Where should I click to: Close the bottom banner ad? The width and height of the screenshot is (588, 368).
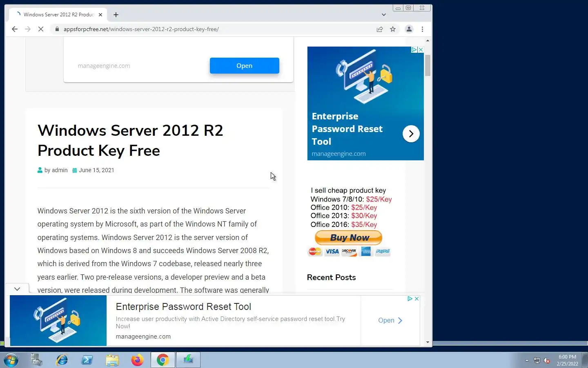416,298
